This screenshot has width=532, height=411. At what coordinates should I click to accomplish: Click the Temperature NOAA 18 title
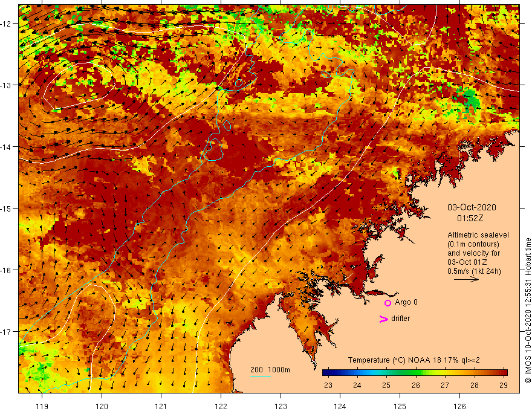point(414,360)
